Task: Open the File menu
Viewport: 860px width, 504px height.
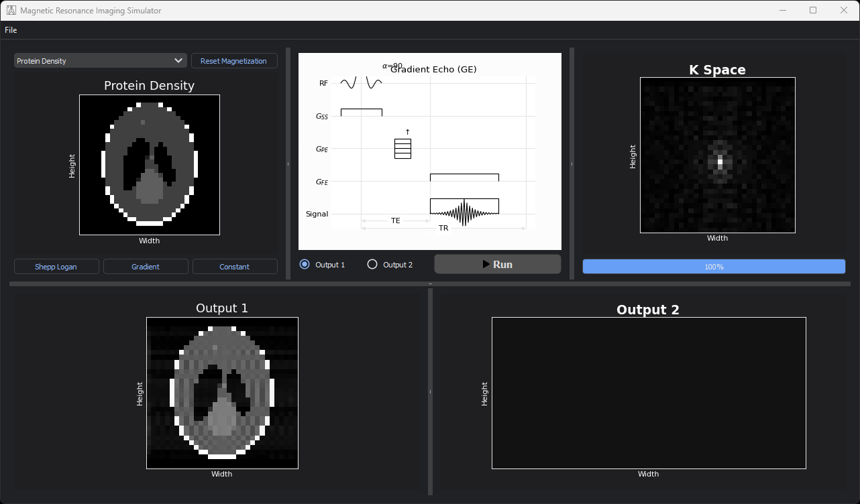Action: coord(11,30)
